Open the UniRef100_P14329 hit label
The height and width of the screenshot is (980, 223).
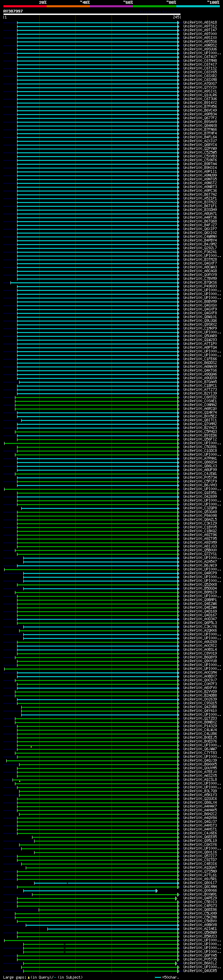coord(200,726)
